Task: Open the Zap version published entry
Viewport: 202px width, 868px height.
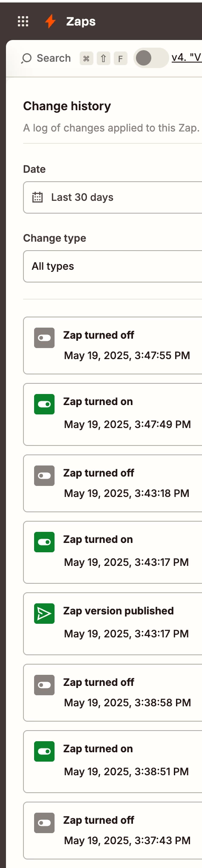Action: pos(113,624)
